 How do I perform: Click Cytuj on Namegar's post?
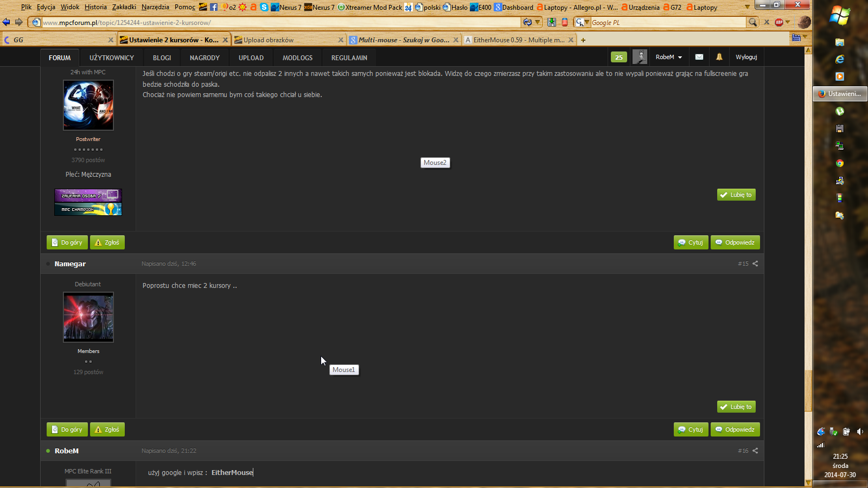point(691,429)
